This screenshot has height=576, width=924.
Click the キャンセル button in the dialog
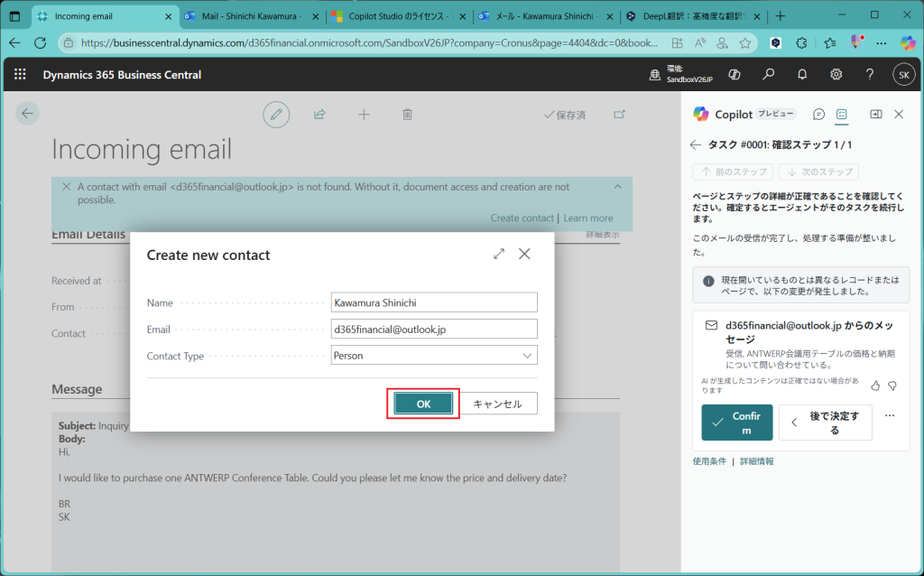tap(498, 404)
